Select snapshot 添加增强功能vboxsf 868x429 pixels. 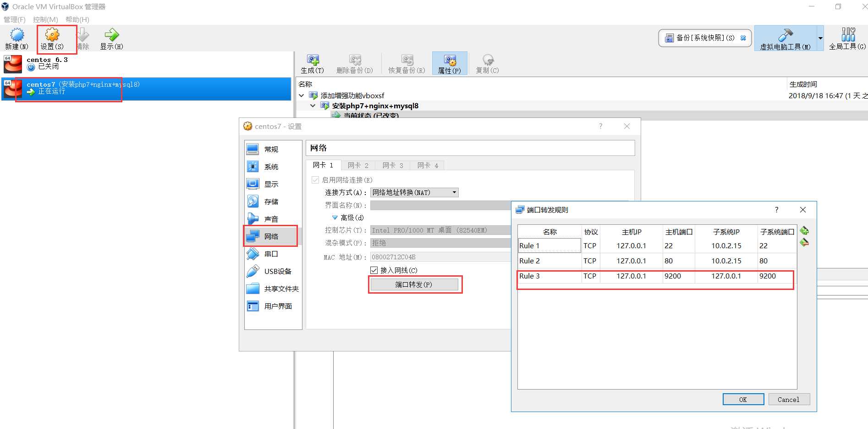point(352,95)
